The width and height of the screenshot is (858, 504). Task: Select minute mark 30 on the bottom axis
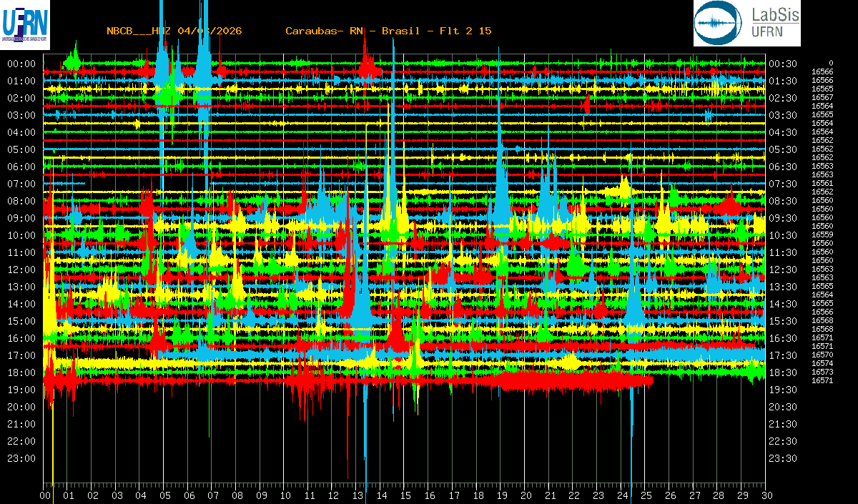[766, 495]
